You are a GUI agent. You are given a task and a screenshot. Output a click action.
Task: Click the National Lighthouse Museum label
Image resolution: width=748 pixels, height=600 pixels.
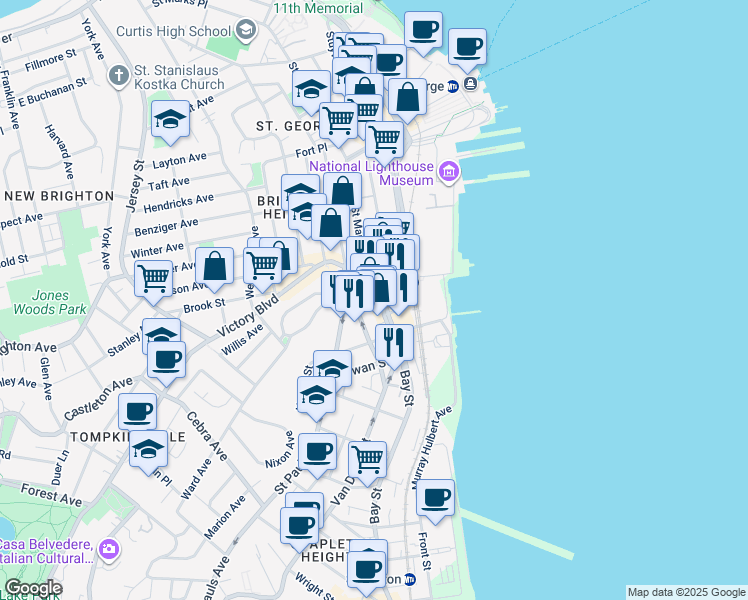pyautogui.click(x=372, y=173)
